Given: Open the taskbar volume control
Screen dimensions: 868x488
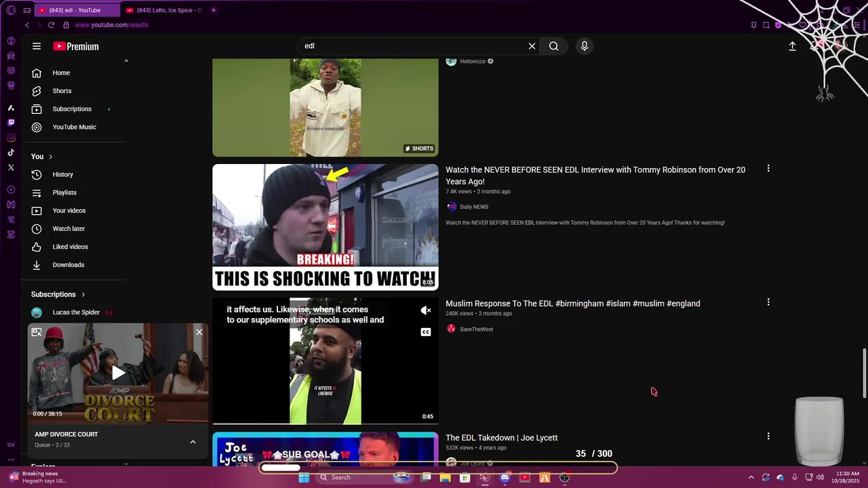Looking at the screenshot, I should tap(820, 477).
